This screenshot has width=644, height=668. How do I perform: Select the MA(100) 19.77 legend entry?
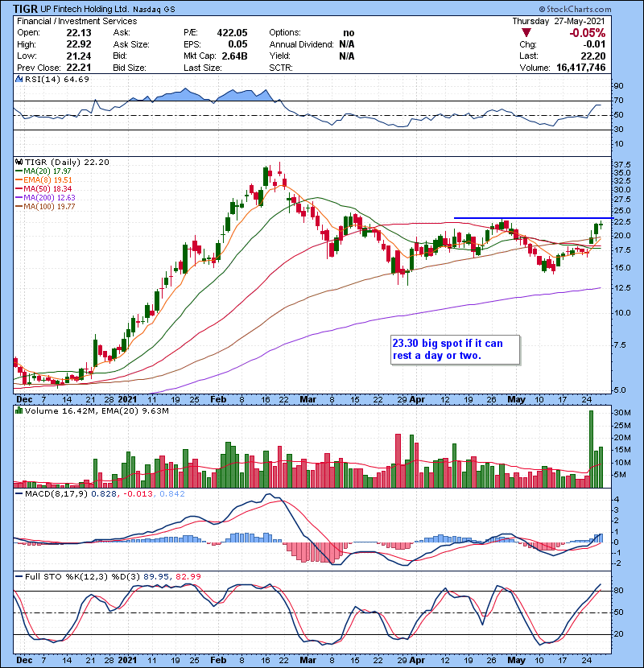[45, 207]
